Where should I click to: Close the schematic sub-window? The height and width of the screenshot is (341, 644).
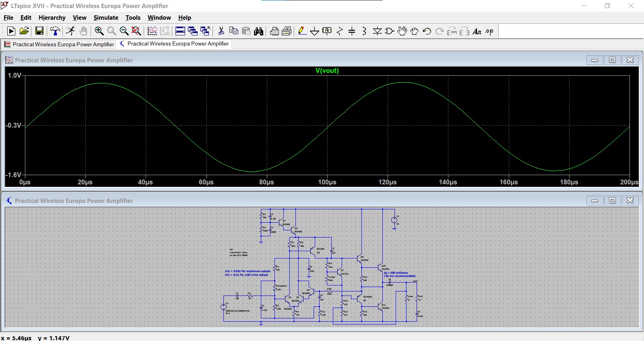[630, 200]
